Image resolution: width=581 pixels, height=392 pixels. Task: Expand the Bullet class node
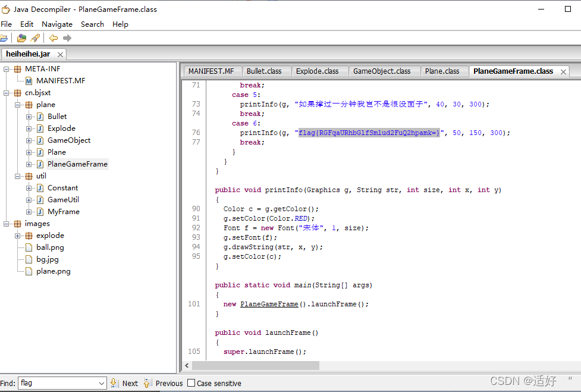tap(29, 117)
